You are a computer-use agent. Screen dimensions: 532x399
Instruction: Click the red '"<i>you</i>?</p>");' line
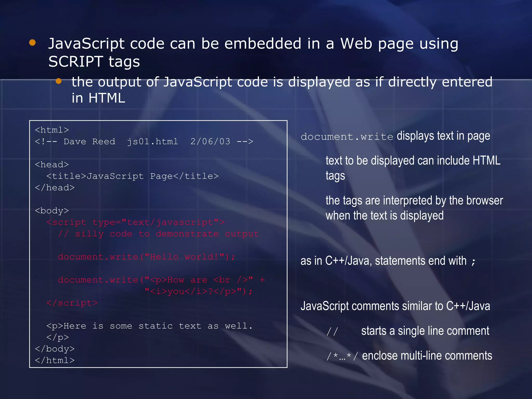[199, 291]
